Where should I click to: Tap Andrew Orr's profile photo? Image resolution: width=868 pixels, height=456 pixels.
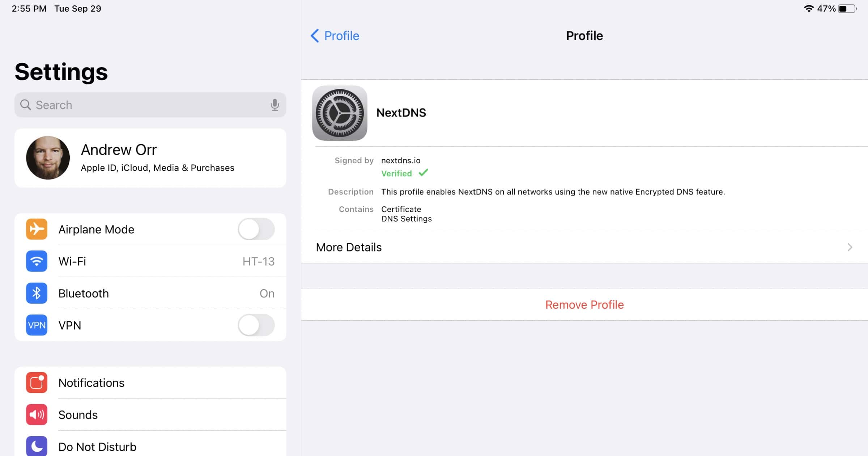(48, 158)
